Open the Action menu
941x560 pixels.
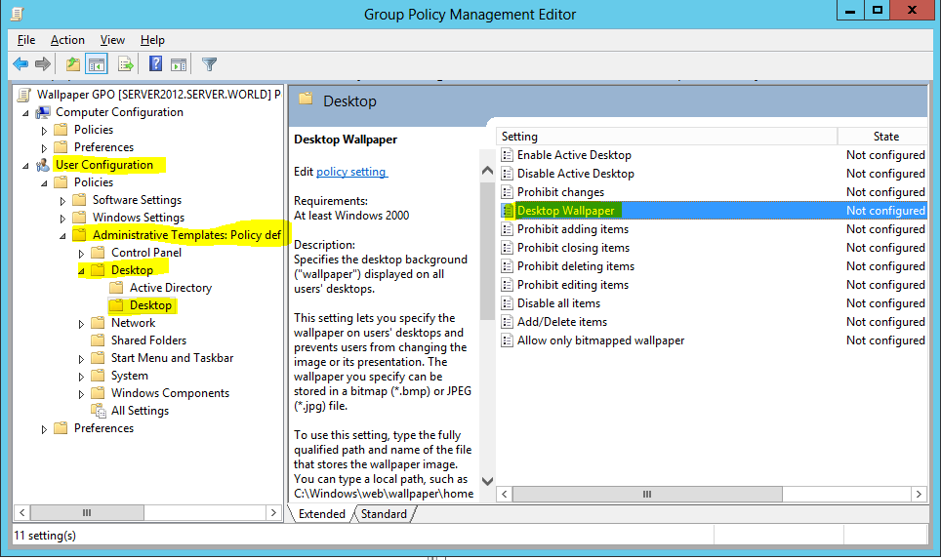[x=67, y=40]
